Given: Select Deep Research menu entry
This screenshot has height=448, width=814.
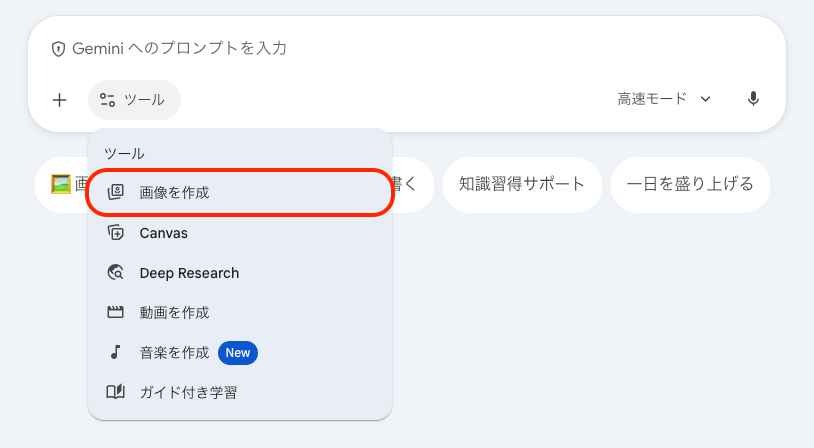Looking at the screenshot, I should pos(189,273).
